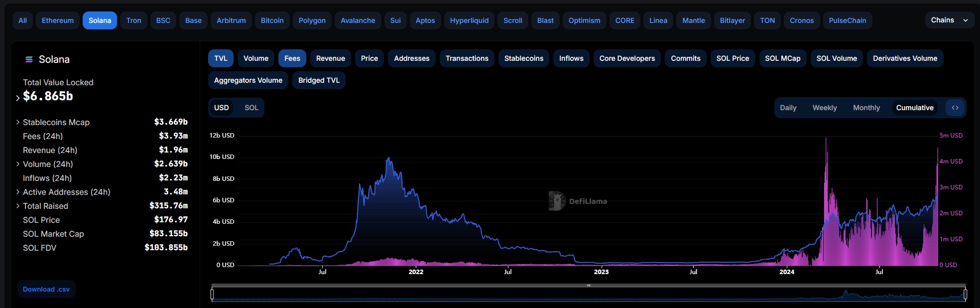Click the embed code icon button
The image size is (980, 308).
pyautogui.click(x=955, y=108)
